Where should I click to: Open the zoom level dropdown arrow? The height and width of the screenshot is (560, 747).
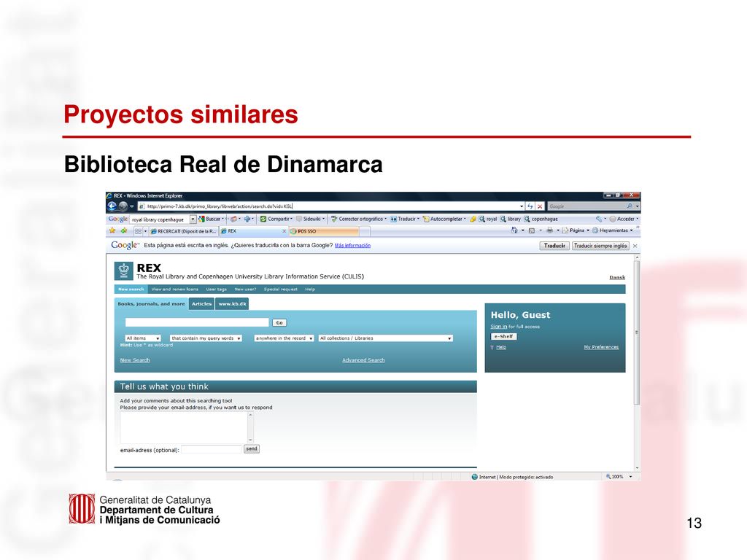(631, 476)
